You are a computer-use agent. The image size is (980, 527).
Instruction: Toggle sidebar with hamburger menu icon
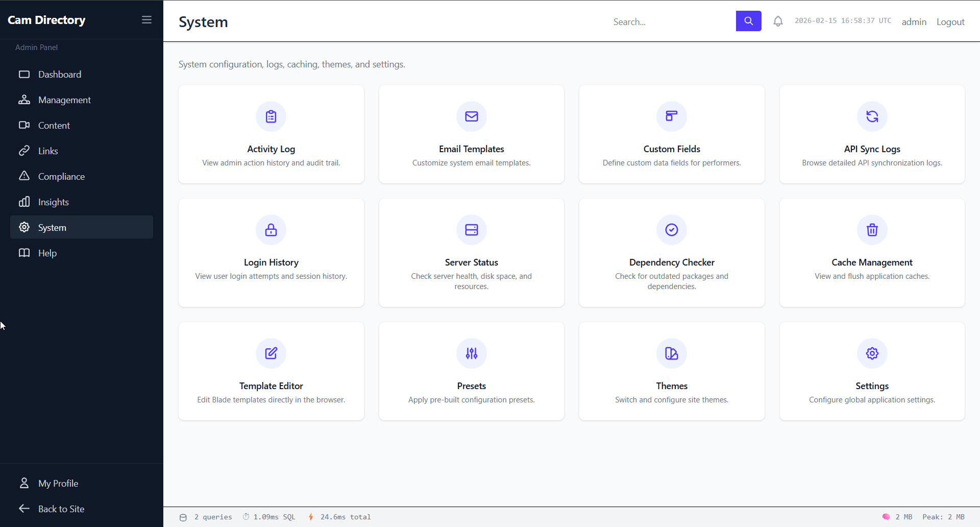146,20
